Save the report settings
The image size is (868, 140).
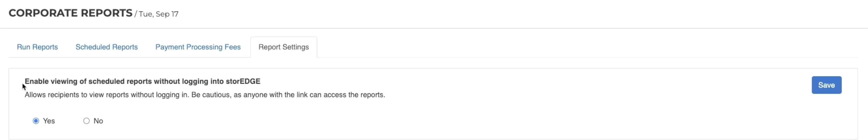point(826,85)
